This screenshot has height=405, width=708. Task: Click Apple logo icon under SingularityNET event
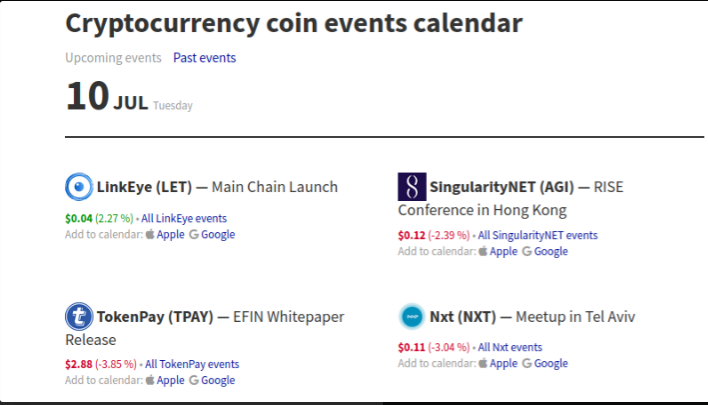[483, 251]
